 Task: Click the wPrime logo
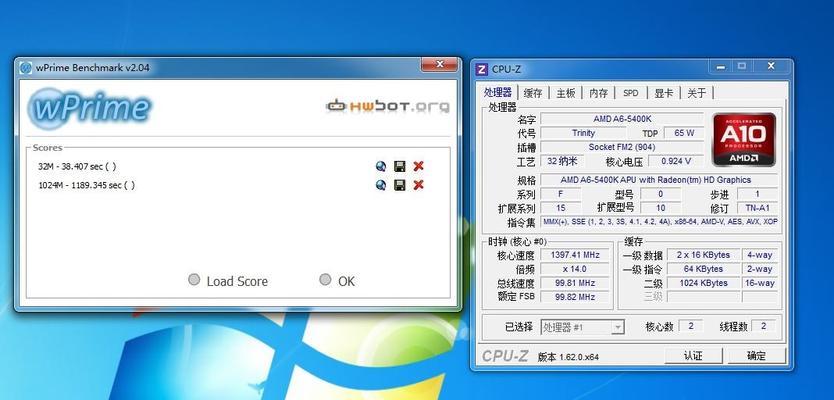tap(89, 108)
